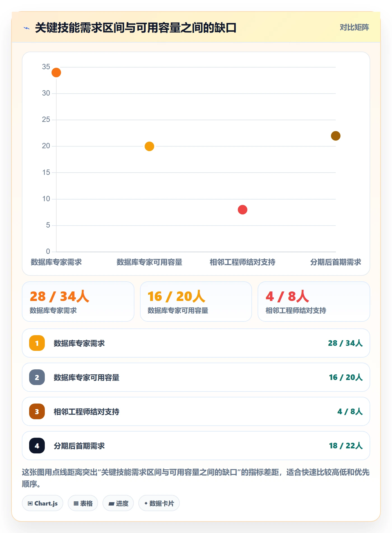Click the 相邻工程师结对支持 caption in summary card
The image size is (392, 533).
pyautogui.click(x=296, y=310)
